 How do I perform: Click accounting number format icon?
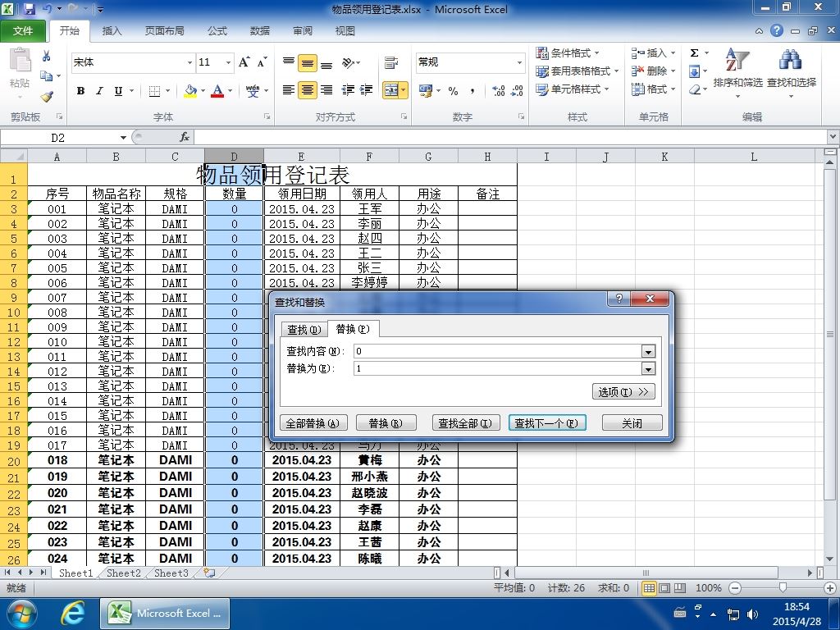click(x=426, y=91)
